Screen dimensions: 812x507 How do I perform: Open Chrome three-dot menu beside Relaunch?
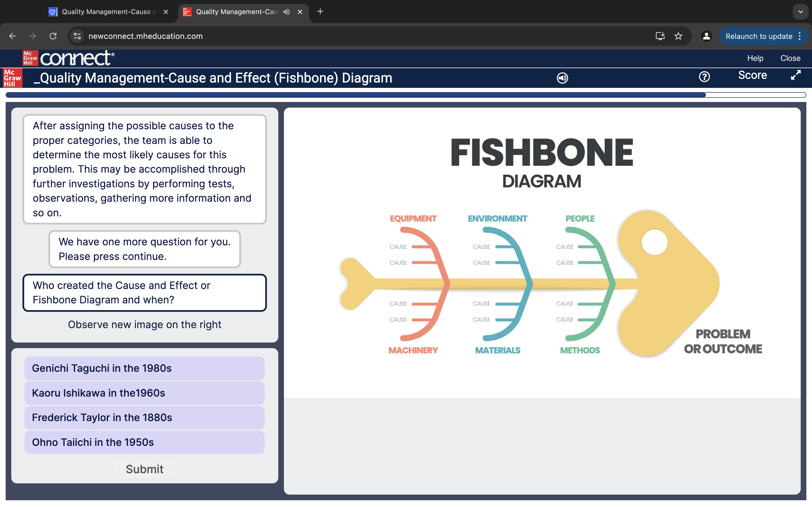[x=800, y=36]
